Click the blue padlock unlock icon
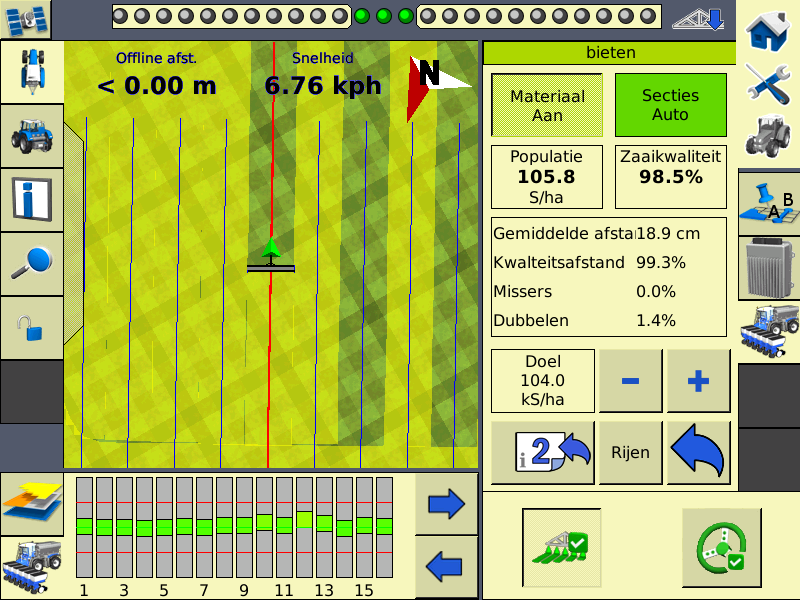Image resolution: width=800 pixels, height=600 pixels. 31,327
